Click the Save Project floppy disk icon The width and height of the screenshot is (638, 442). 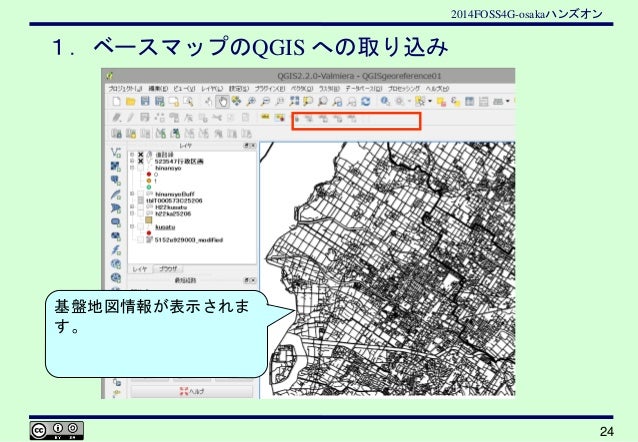[x=145, y=101]
